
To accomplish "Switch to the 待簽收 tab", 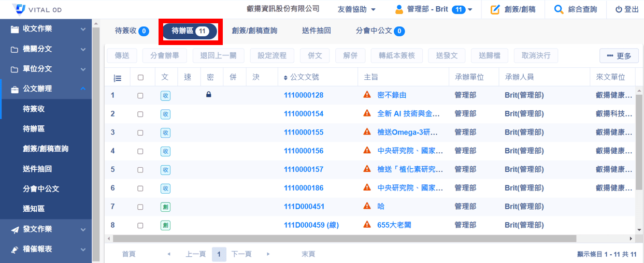I will click(x=131, y=31).
